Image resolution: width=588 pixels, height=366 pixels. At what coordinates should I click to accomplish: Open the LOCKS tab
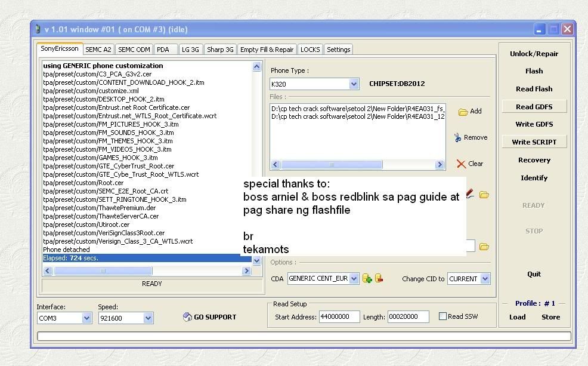point(310,50)
